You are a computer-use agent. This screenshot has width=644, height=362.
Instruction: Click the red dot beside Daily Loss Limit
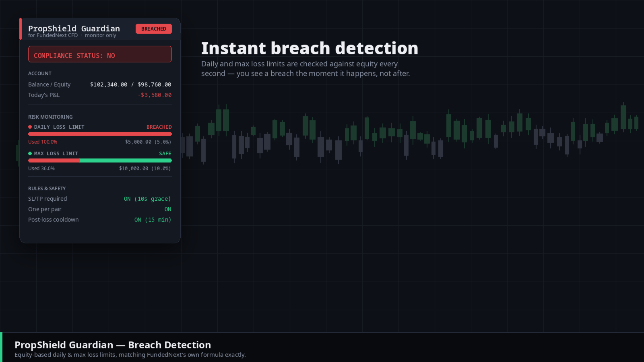[x=30, y=127]
